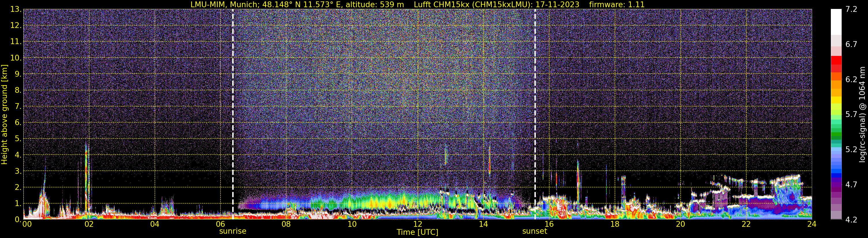This screenshot has height=238, width=868.
Task: Click height-axis tick '5.'
Action: point(18,139)
